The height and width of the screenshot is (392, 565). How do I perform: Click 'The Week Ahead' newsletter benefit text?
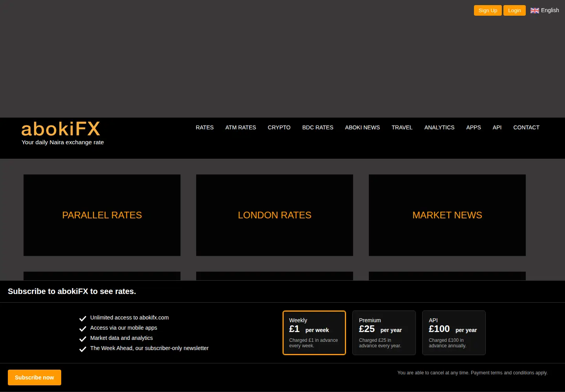(149, 348)
